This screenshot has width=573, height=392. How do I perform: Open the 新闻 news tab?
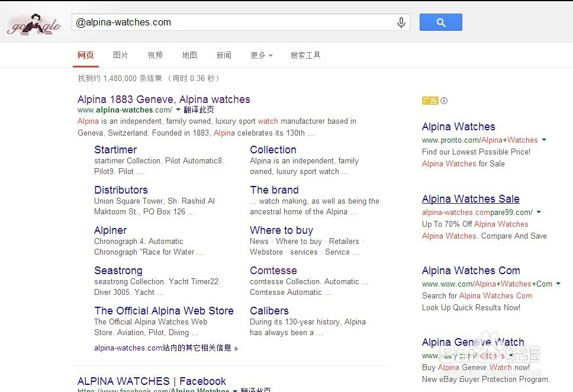coord(224,55)
